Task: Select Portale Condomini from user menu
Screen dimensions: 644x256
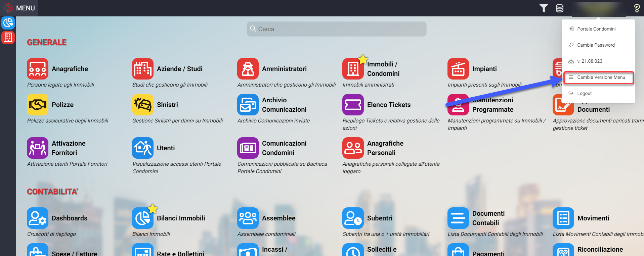Action: (598, 29)
